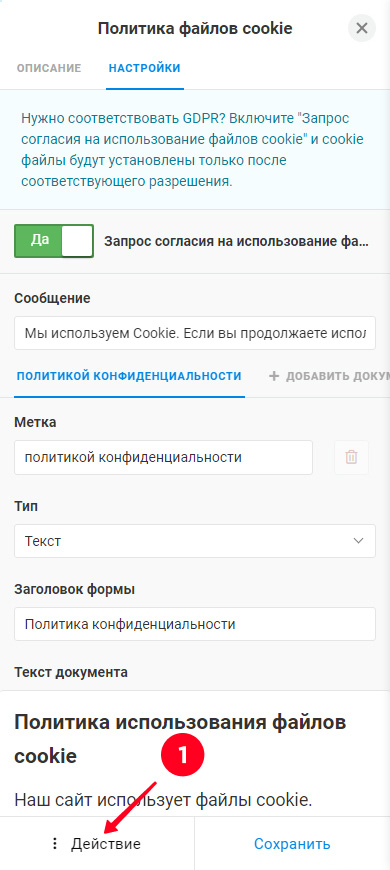Click the Заголовок формы input field

pos(195,624)
